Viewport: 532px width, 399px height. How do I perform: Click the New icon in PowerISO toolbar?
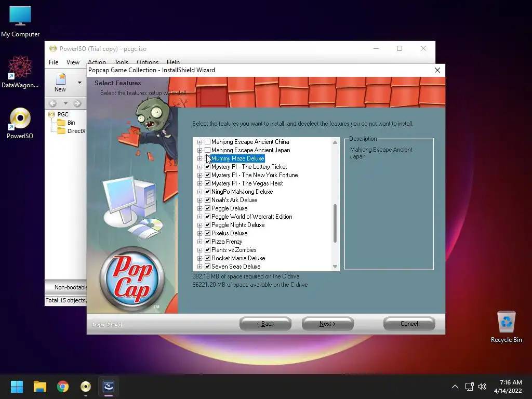tap(60, 83)
